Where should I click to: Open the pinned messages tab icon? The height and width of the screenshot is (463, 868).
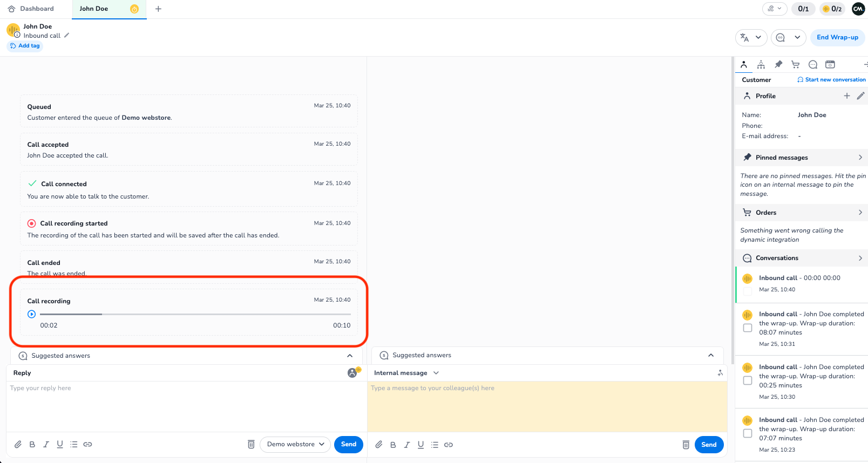[778, 65]
